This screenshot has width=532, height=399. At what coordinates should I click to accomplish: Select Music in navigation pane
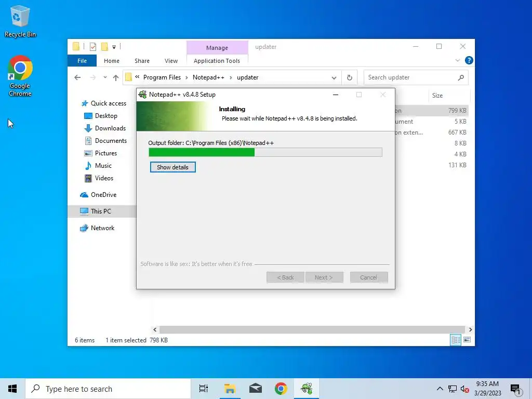103,166
